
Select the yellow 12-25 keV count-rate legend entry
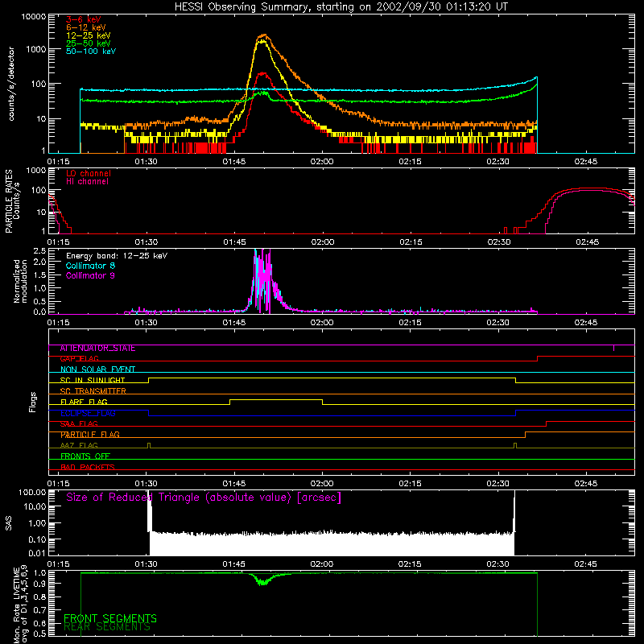pyautogui.click(x=89, y=35)
